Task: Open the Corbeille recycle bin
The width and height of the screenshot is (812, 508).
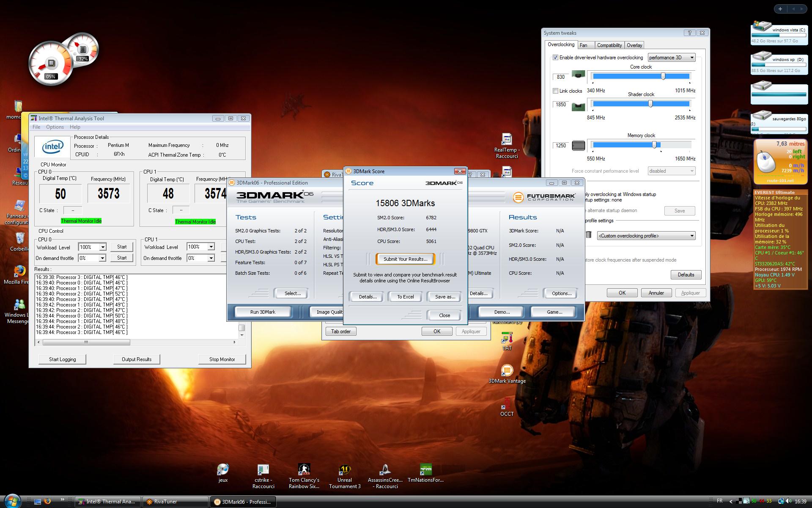Action: click(19, 241)
